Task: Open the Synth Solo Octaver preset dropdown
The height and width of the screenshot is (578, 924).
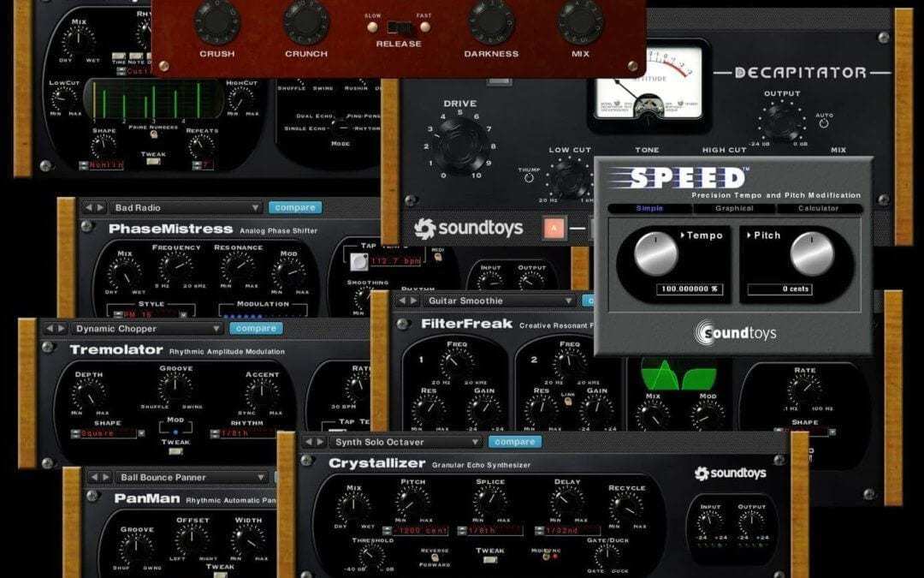Action: pyautogui.click(x=406, y=442)
